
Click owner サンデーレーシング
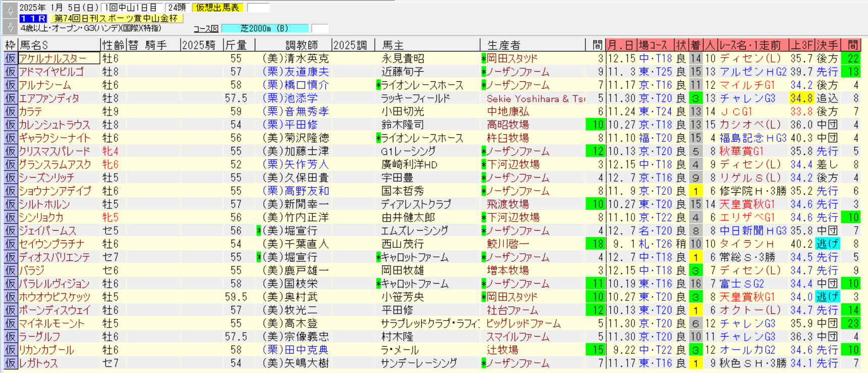(419, 363)
